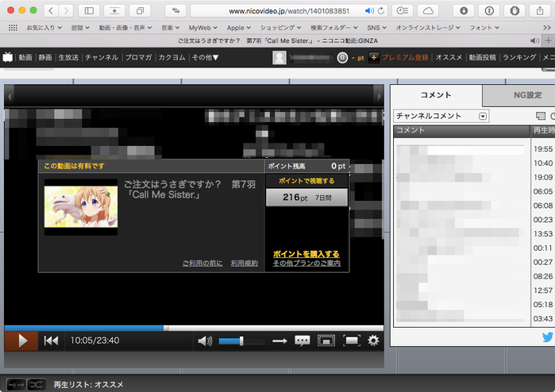Open the favorites grid icon
Screen dimensions: 555x392
[13, 28]
